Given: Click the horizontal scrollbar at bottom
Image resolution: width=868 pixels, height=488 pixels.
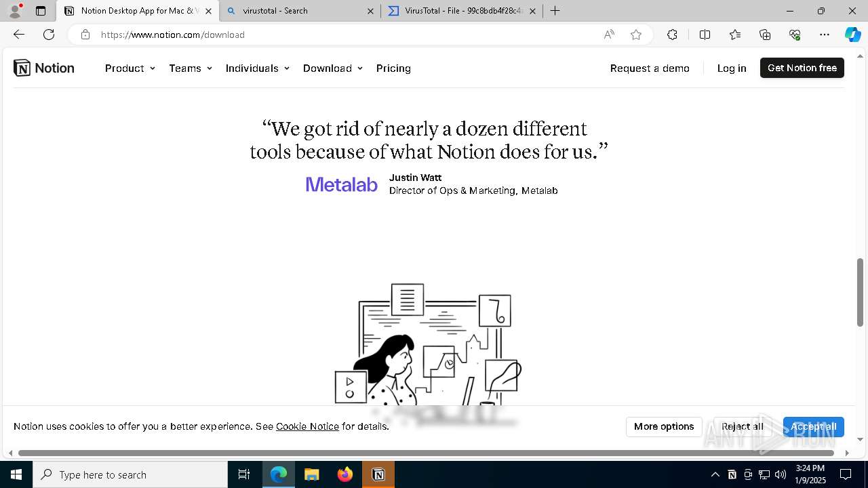Looking at the screenshot, I should pos(427,453).
